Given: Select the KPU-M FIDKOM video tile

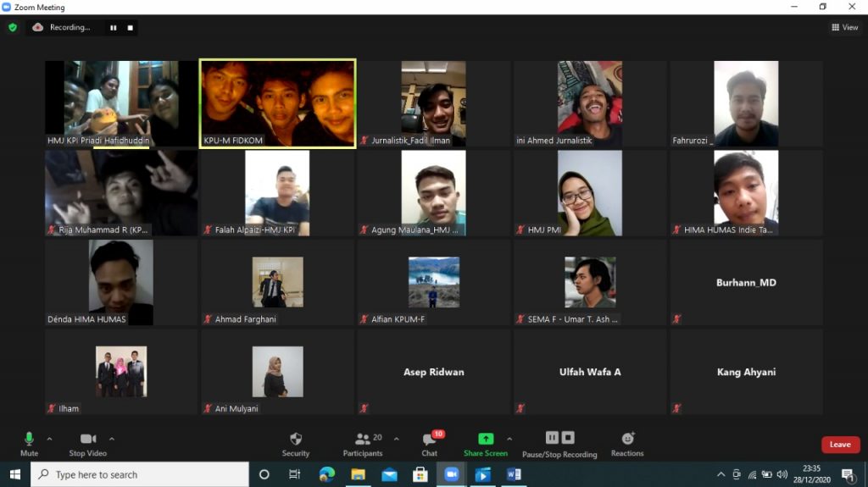Looking at the screenshot, I should [277, 103].
